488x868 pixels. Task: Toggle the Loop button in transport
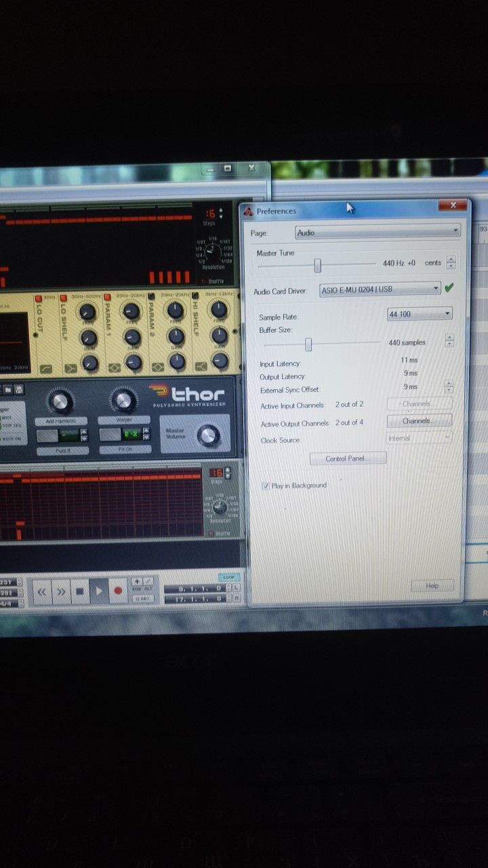click(x=230, y=578)
